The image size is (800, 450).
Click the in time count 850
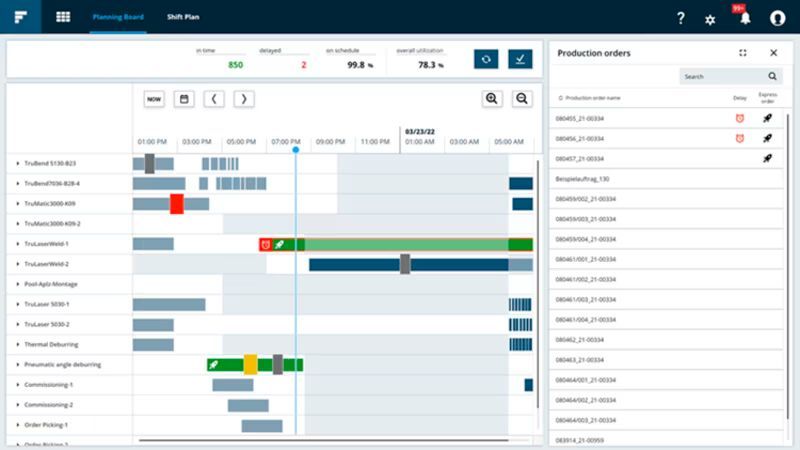(x=235, y=65)
